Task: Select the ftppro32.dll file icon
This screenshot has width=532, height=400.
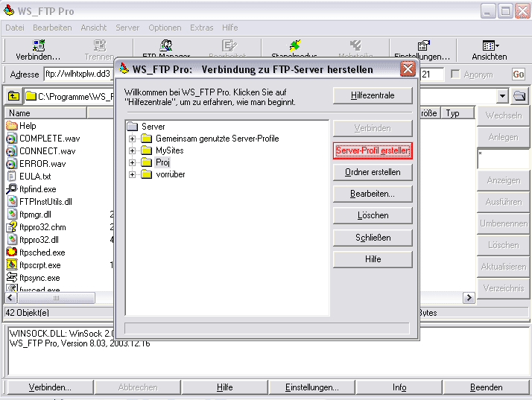Action: (12, 240)
